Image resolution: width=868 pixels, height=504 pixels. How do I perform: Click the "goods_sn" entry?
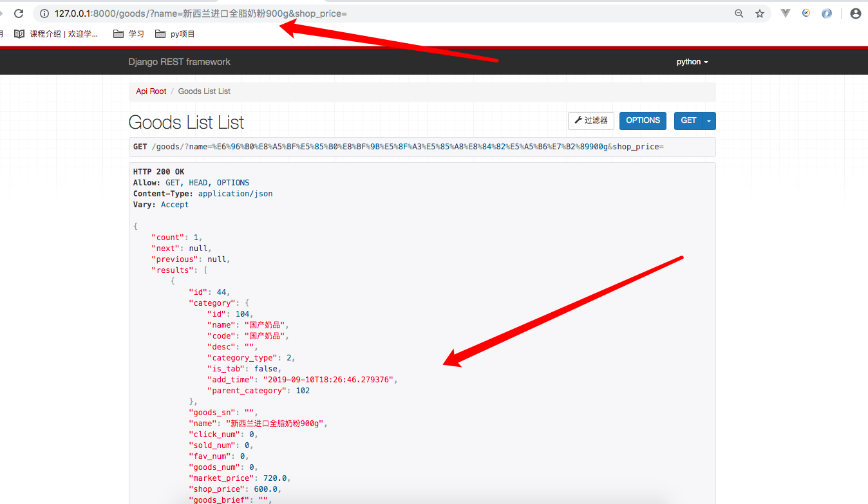pos(223,413)
